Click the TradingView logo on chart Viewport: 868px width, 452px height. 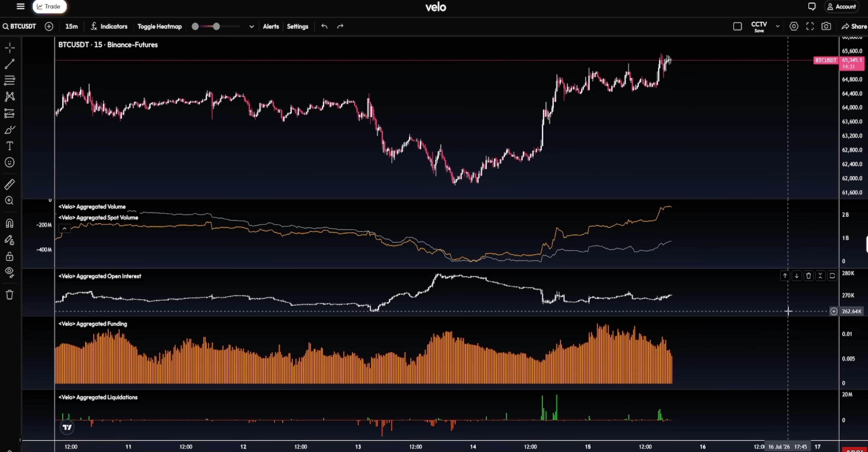[x=67, y=427]
